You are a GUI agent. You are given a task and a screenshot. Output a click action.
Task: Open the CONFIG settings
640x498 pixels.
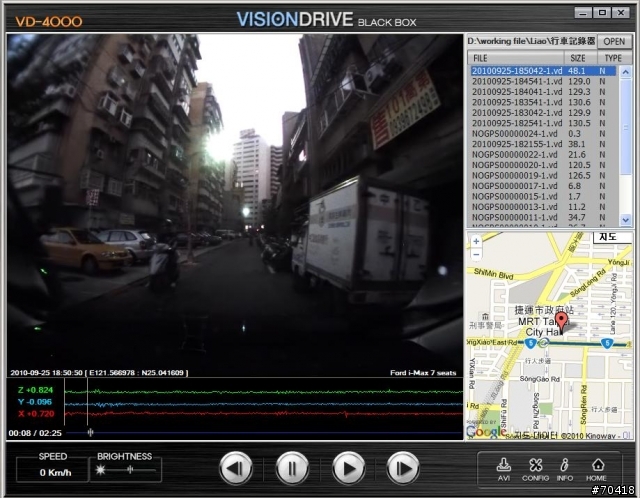click(536, 469)
